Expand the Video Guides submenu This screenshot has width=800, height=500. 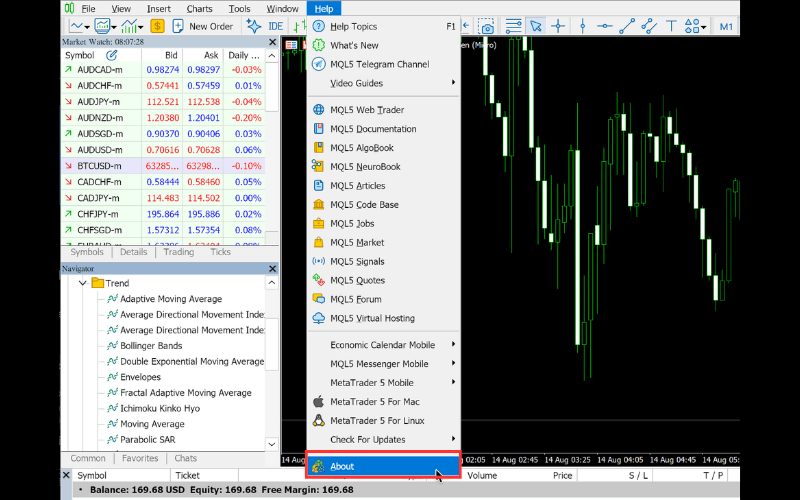tap(384, 83)
